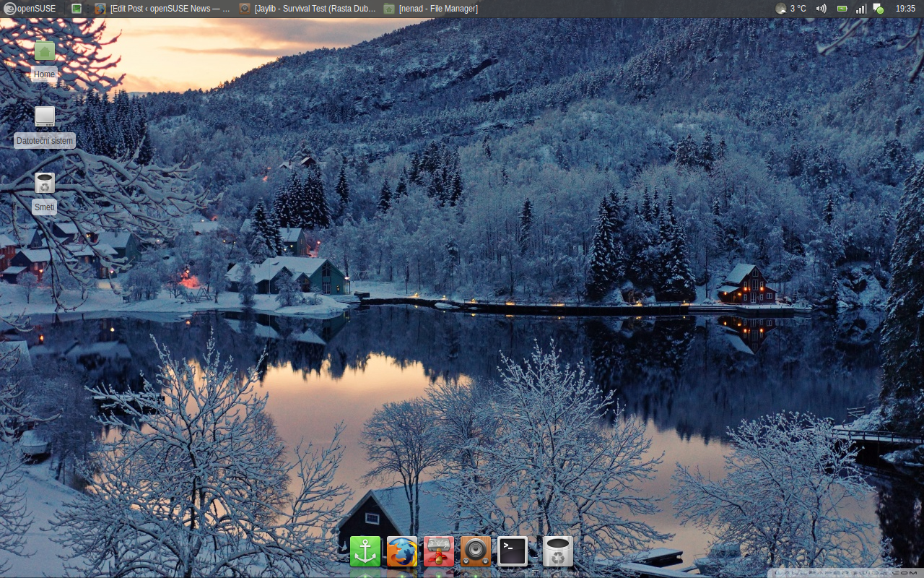Open the trash can in the dock
Screen dimensions: 924x578
557,551
